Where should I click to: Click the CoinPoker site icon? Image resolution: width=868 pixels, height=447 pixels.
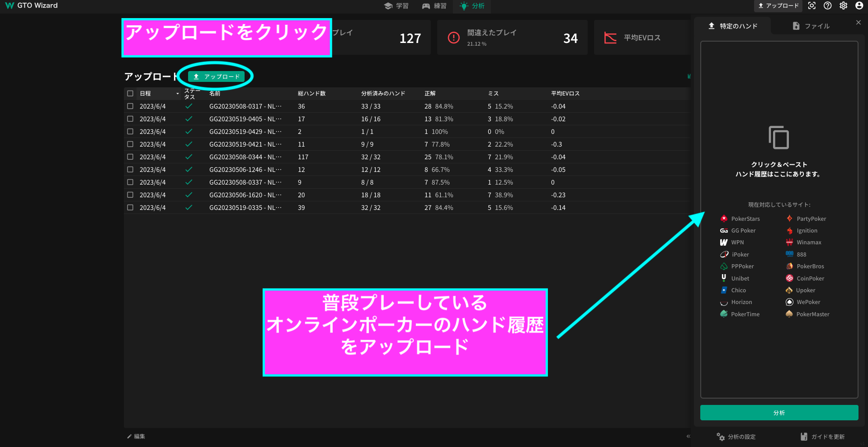click(789, 278)
